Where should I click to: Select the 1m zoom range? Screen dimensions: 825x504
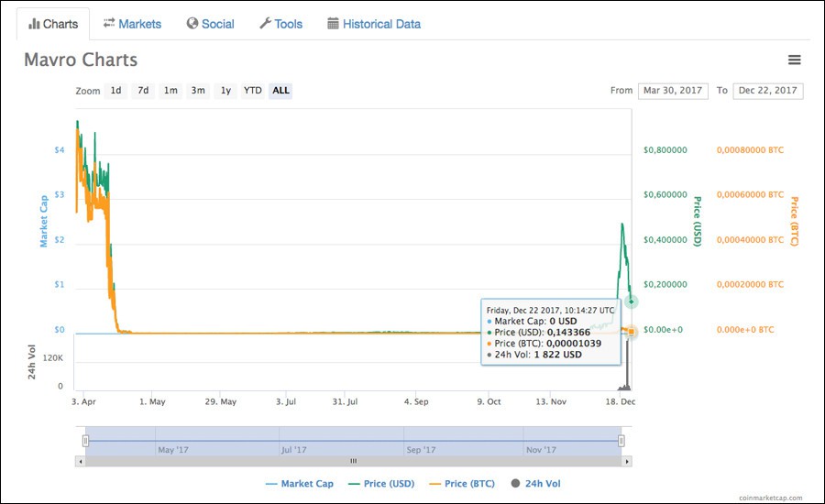click(170, 91)
